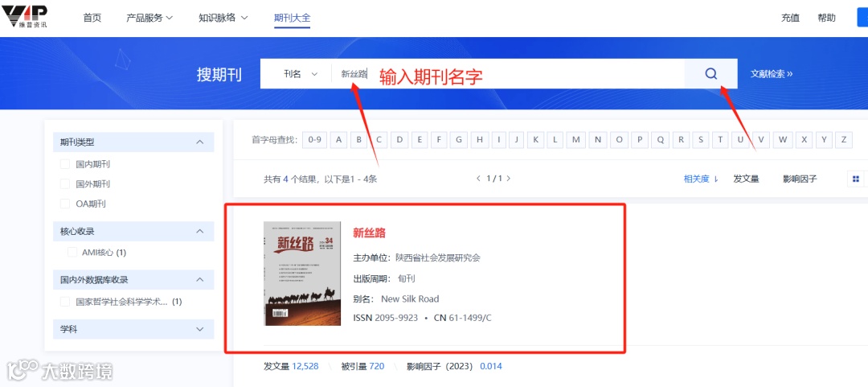
Task: Open the 新丝路 journal title link
Action: 369,233
